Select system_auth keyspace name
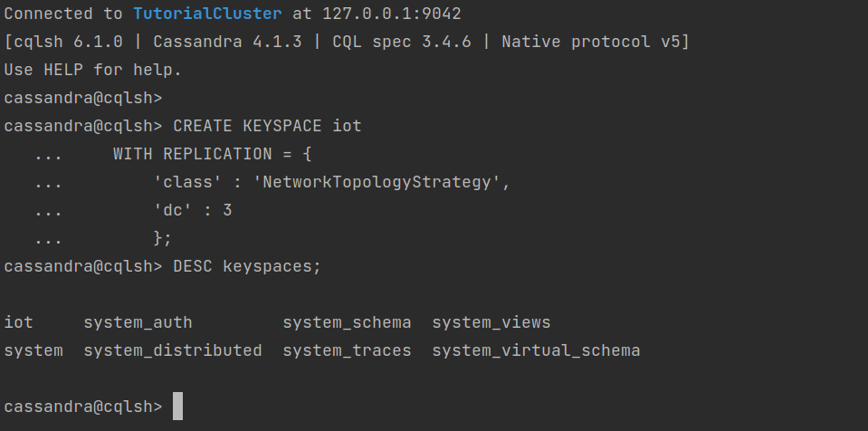The image size is (868, 431). [138, 322]
